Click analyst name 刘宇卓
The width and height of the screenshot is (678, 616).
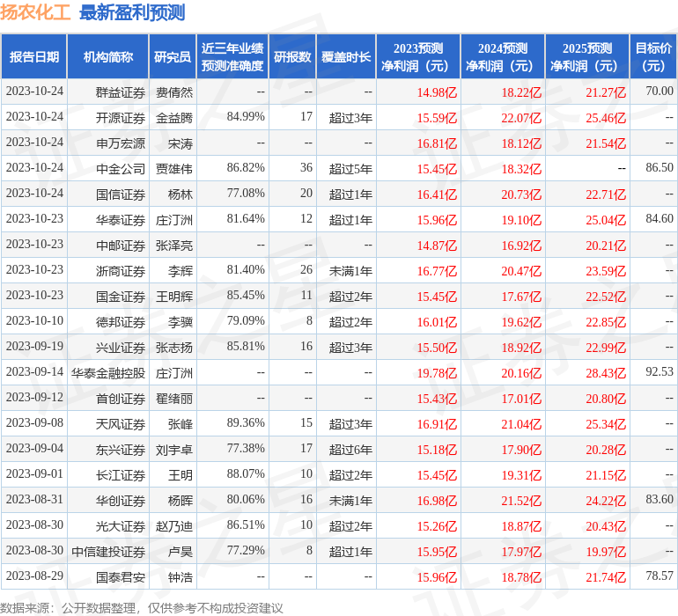pos(173,449)
